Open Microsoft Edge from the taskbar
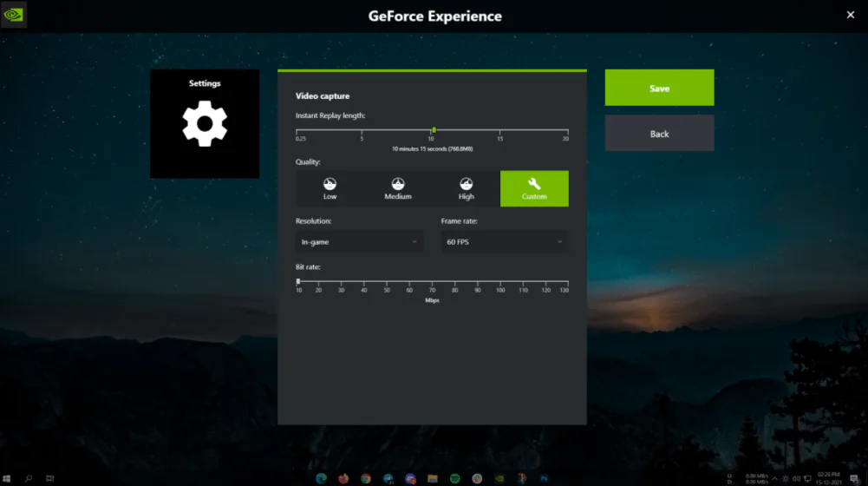Screen dimensions: 868x486 point(321,478)
